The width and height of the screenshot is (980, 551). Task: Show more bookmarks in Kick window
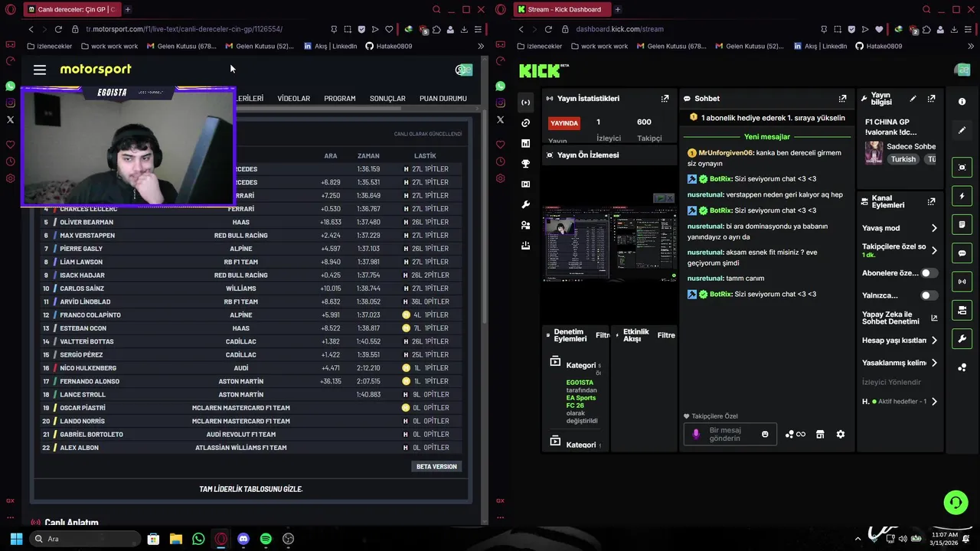[971, 46]
